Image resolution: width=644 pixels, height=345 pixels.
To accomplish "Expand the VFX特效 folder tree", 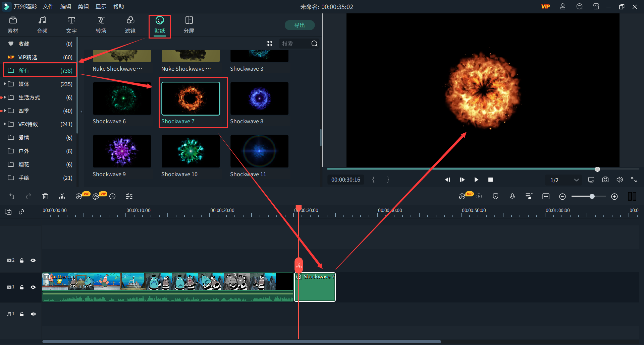I will click(x=5, y=124).
